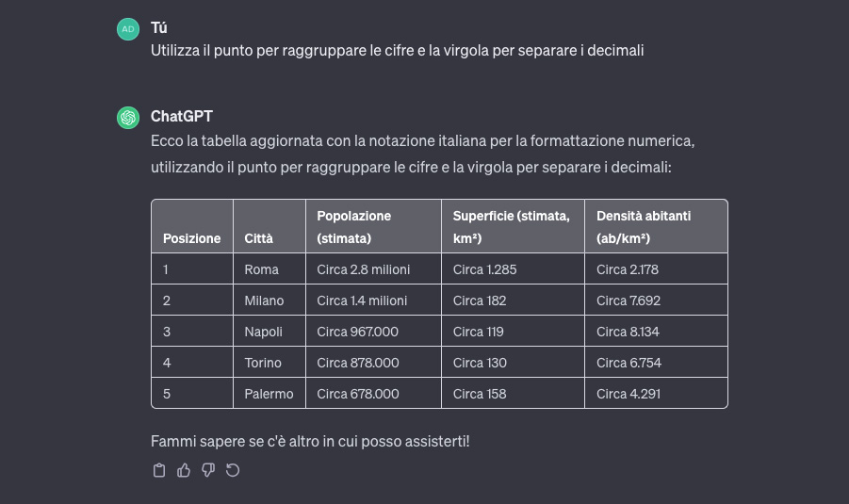
Task: Click the "Densità abitanti (ab/km²)" header
Action: coord(644,227)
